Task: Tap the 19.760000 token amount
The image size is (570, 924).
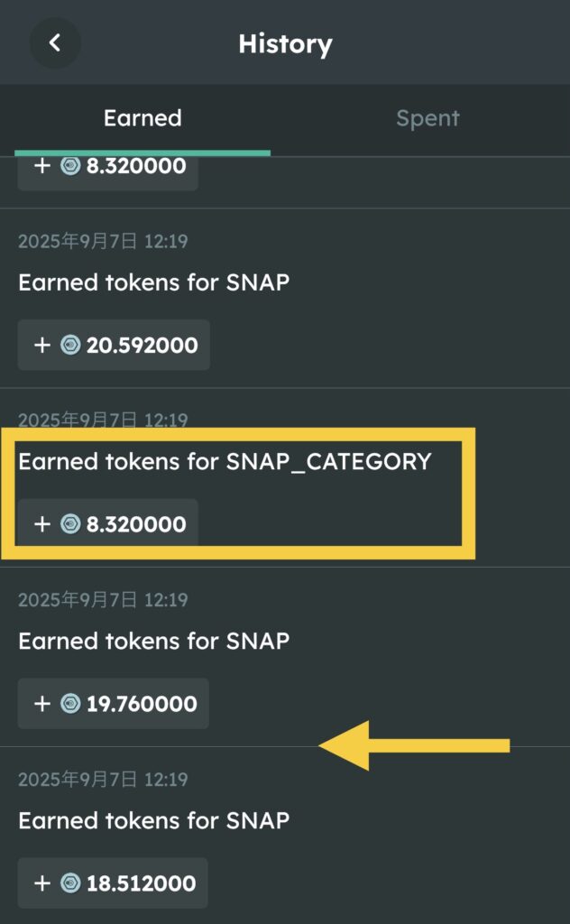Action: coord(142,704)
